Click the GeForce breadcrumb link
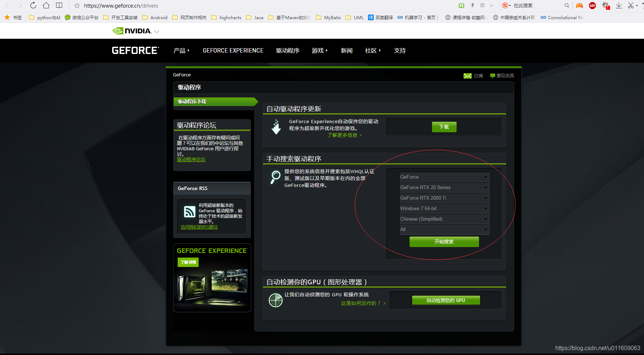The image size is (644, 355). (182, 75)
